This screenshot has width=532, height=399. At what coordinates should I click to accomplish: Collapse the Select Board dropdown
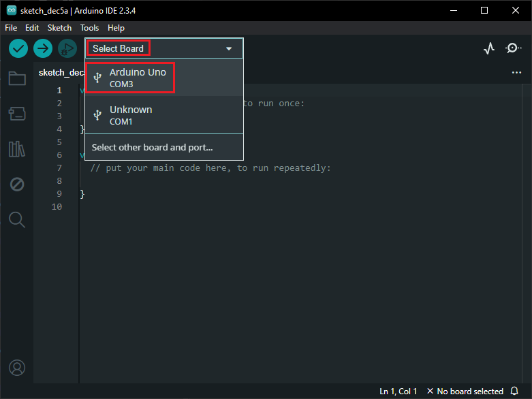(164, 48)
